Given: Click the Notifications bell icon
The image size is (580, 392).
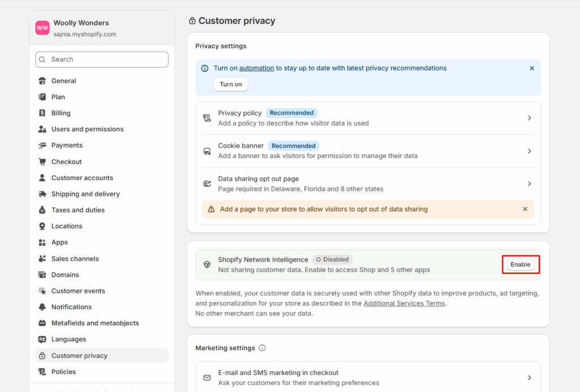Looking at the screenshot, I should coord(42,307).
